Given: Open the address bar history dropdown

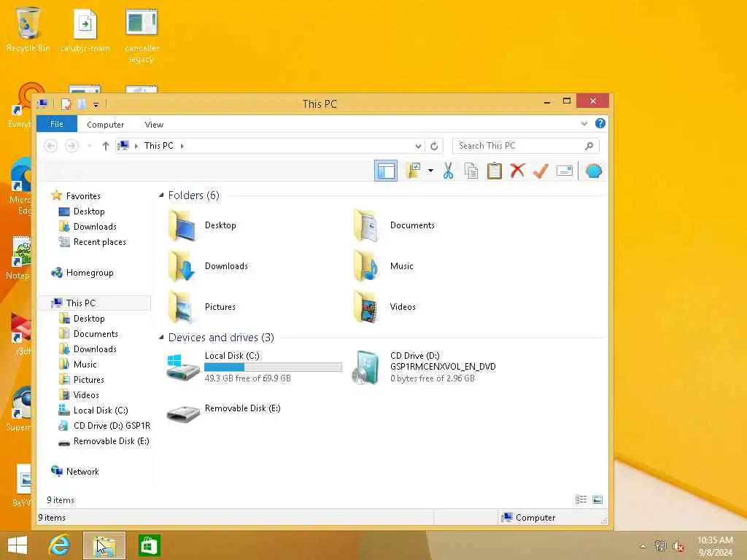Looking at the screenshot, I should (418, 146).
